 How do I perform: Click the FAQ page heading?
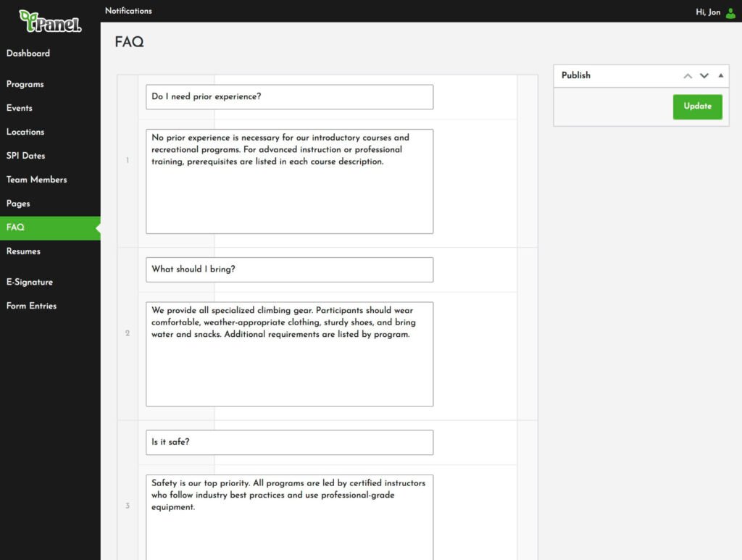129,42
